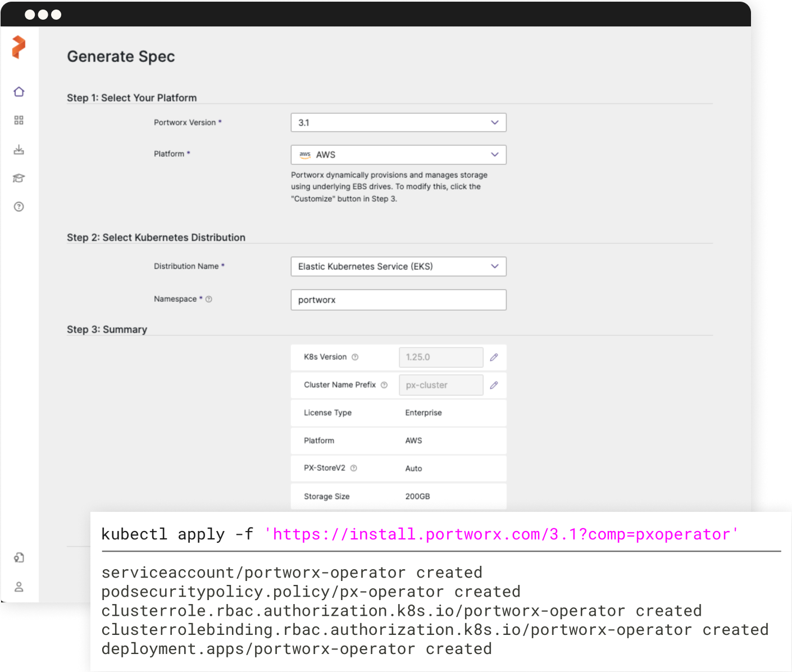Open the user profile icon in sidebar
The height and width of the screenshot is (672, 792).
pos(19,587)
